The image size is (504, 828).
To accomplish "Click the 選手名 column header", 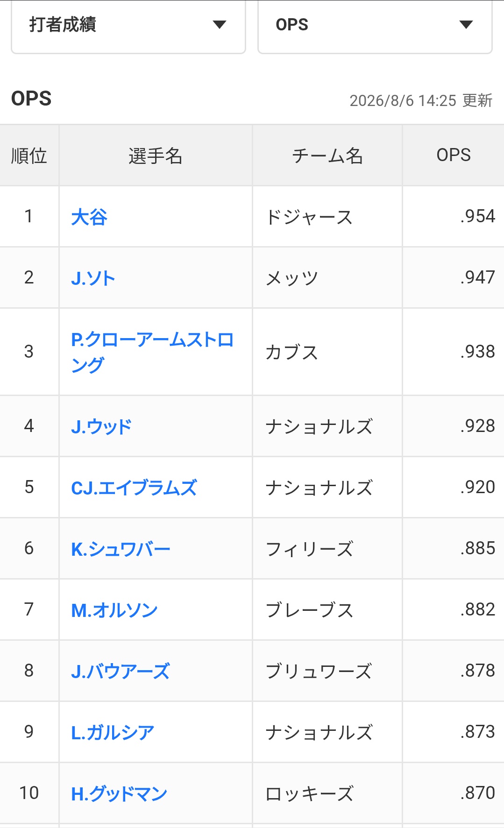I will click(x=156, y=156).
